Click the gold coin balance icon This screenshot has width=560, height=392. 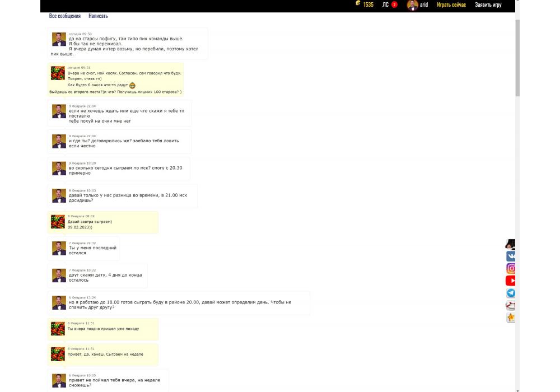(x=358, y=4)
